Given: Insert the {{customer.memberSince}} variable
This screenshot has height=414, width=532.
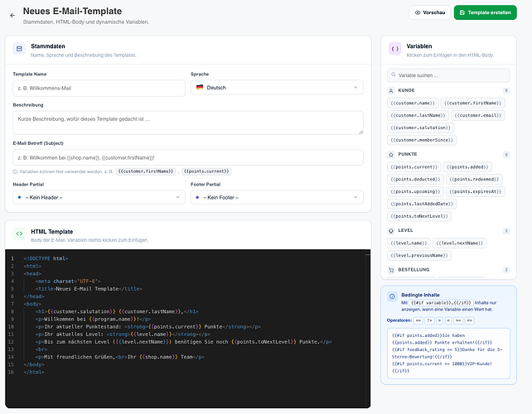Looking at the screenshot, I should tap(422, 140).
